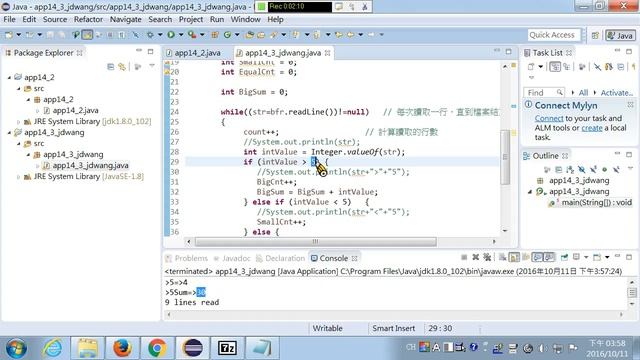Open New Task dropdown arrow in Task List

pos(540,67)
